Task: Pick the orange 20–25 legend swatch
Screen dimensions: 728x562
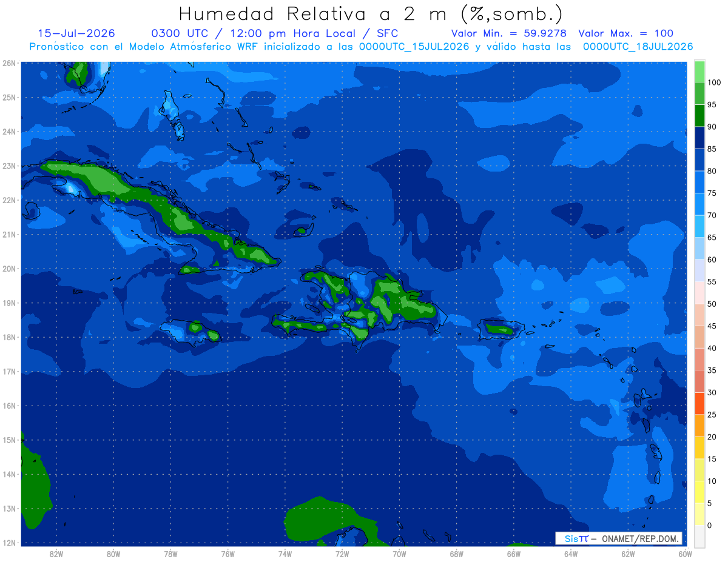Action: [x=699, y=425]
